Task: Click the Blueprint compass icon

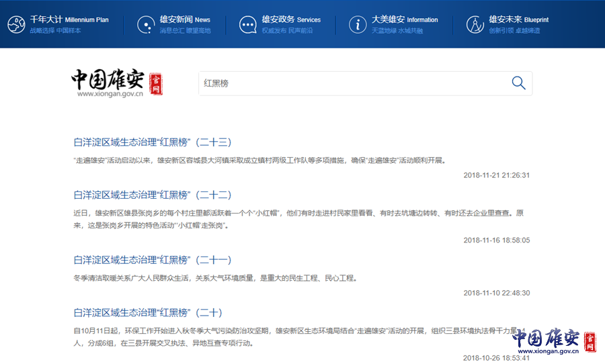Action: coord(475,25)
